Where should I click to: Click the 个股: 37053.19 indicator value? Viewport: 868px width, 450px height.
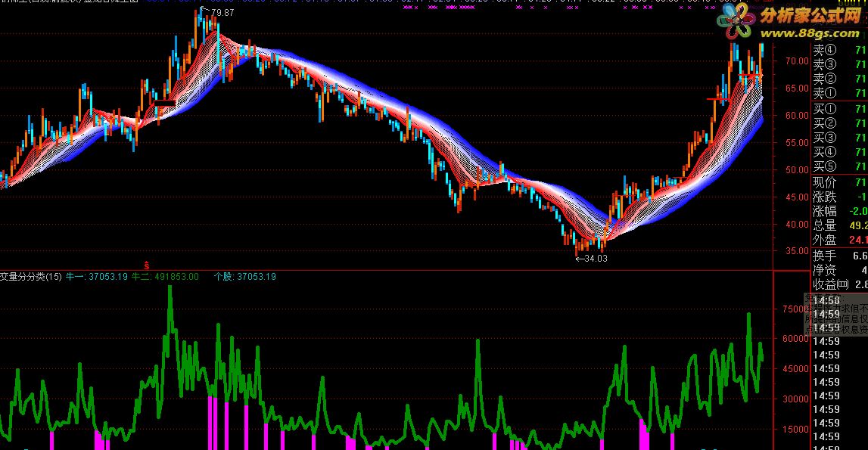pos(244,276)
